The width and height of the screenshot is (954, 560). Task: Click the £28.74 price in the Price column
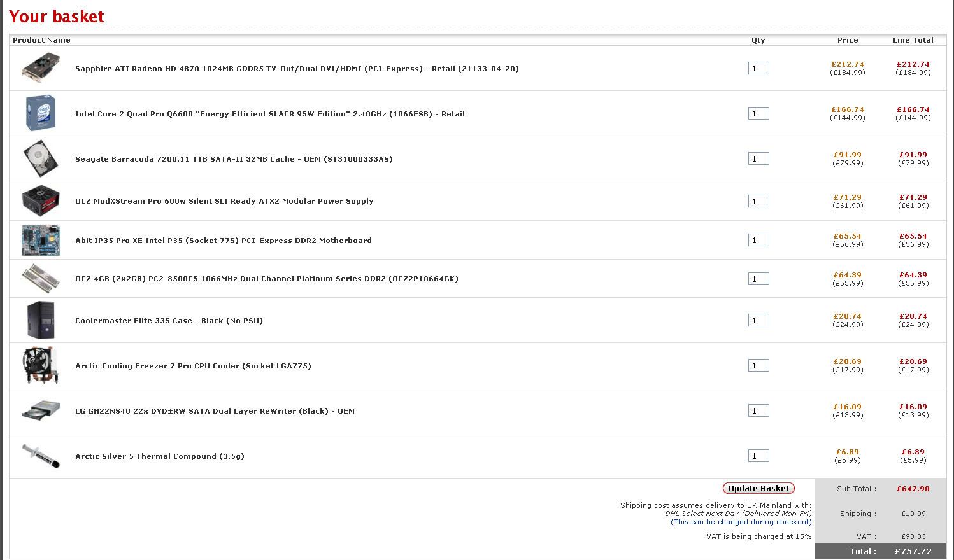[848, 316]
